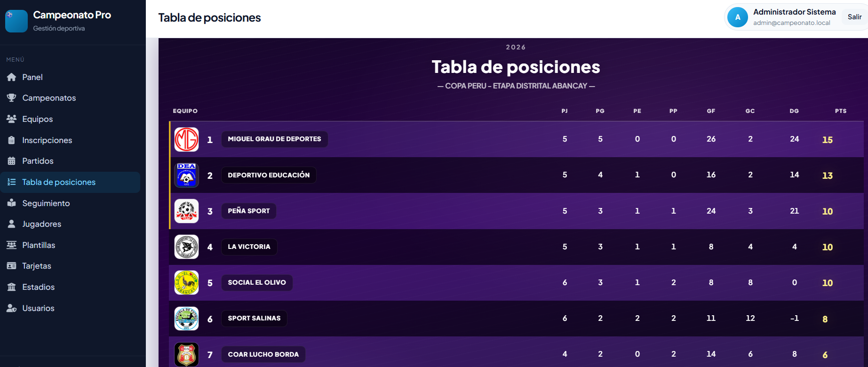This screenshot has width=868, height=367.
Task: Click the Equipos people icon
Action: [x=12, y=119]
